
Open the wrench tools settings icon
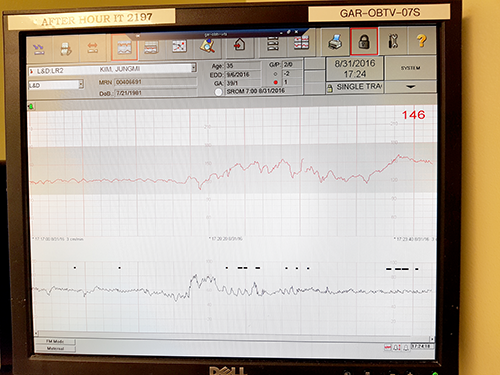tap(393, 42)
